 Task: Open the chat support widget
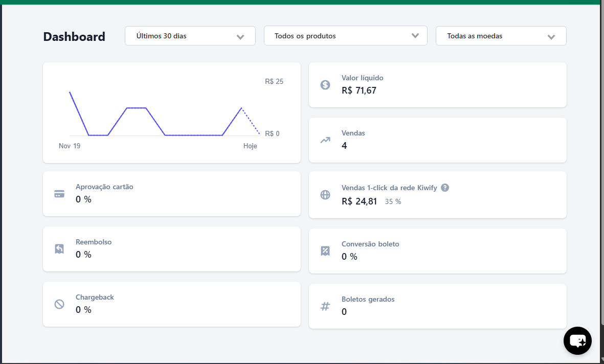[x=577, y=340]
